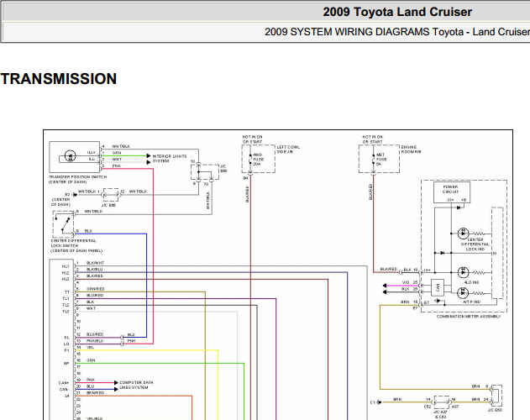Click the GRN wire label at pin 16
Viewport: 530px width, 420px height.
[91, 360]
